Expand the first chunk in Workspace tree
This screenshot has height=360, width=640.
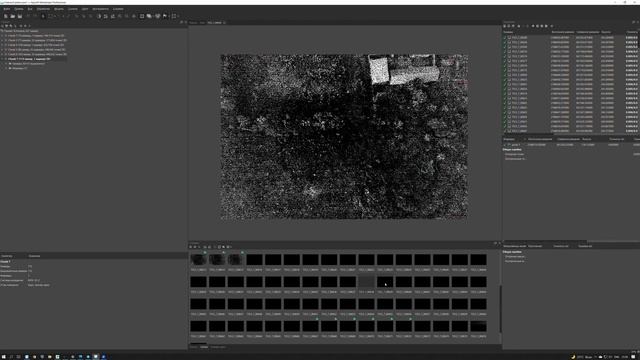pyautogui.click(x=2, y=36)
